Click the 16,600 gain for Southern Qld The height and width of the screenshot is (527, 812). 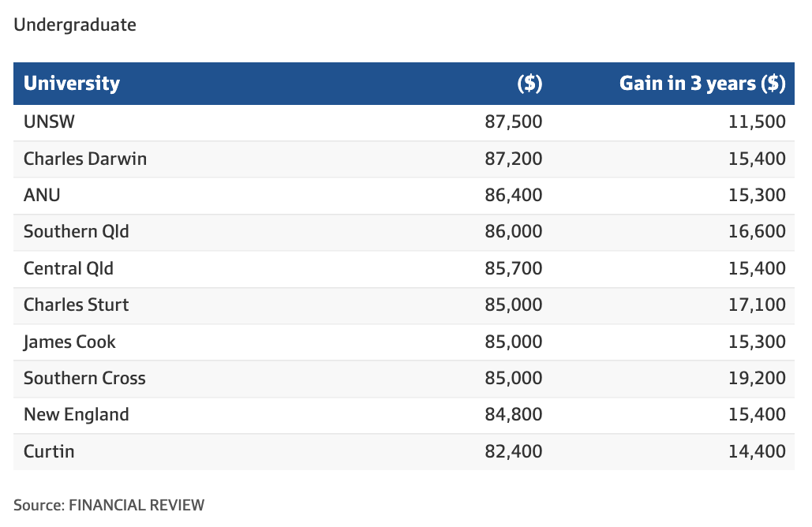[x=757, y=232]
